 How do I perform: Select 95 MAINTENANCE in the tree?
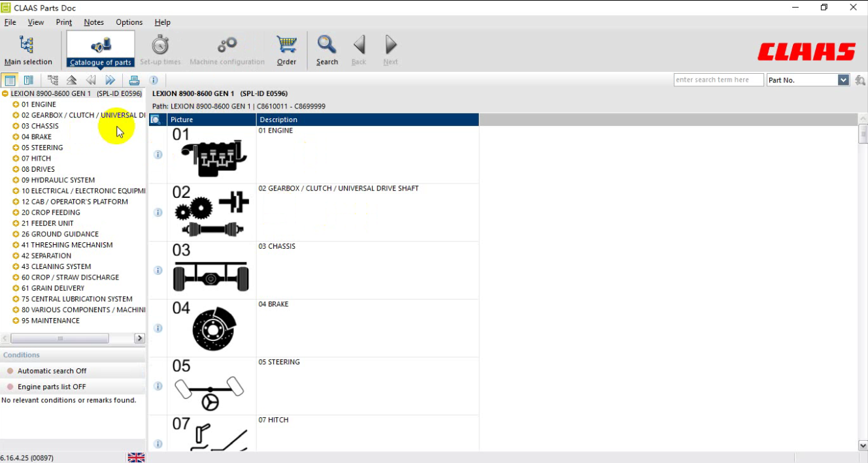pyautogui.click(x=50, y=321)
